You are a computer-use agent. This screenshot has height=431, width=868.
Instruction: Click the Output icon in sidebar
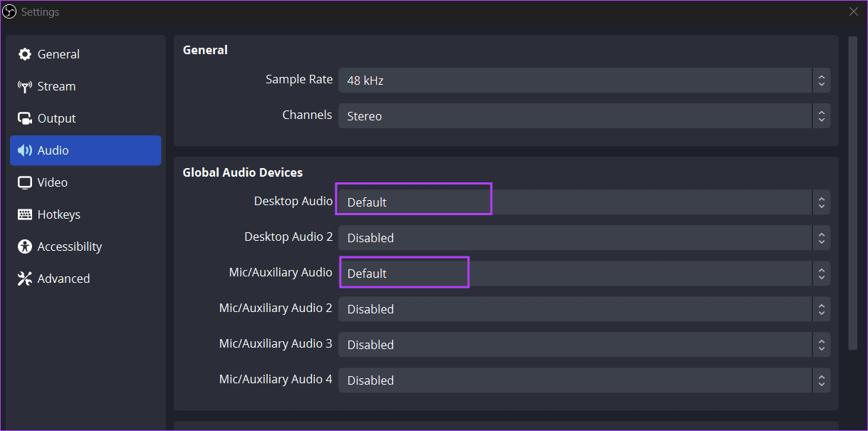coord(25,119)
